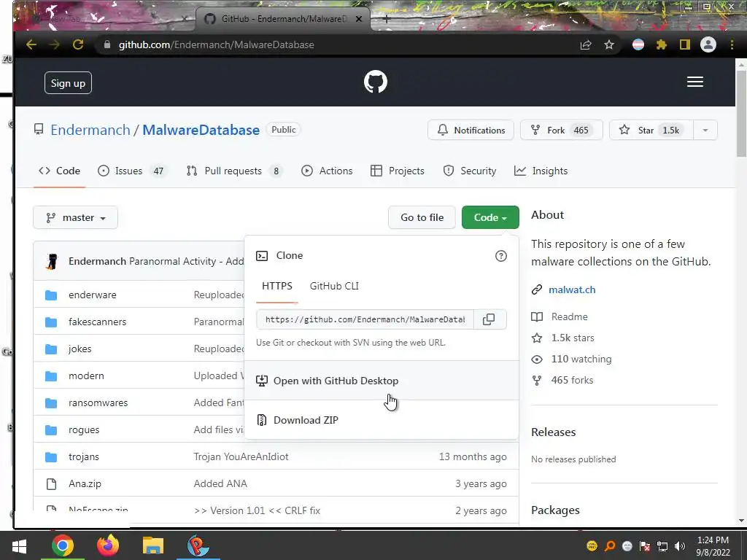Click the volume speaker tray icon
The image size is (747, 560).
point(681,546)
